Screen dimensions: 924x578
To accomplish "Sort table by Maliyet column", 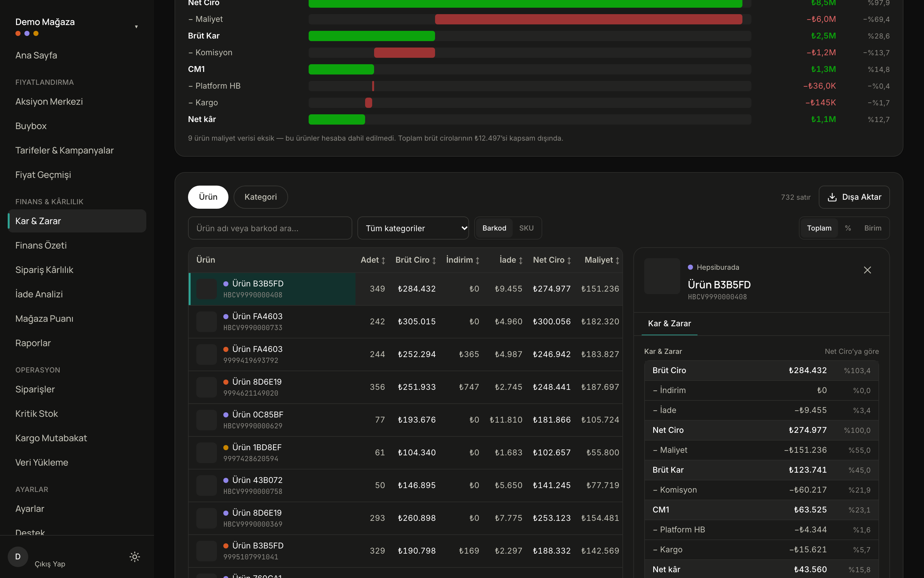I will [602, 260].
